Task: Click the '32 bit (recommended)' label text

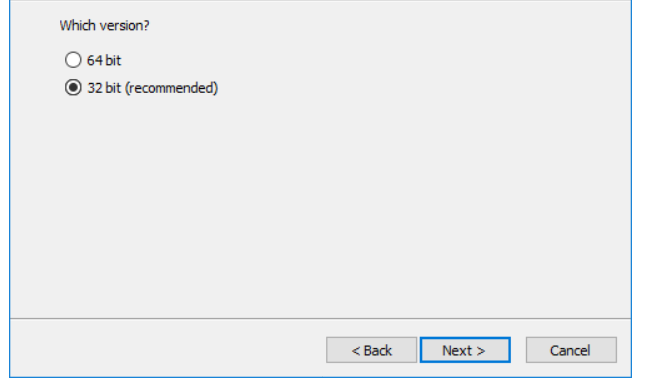Action: point(152,88)
